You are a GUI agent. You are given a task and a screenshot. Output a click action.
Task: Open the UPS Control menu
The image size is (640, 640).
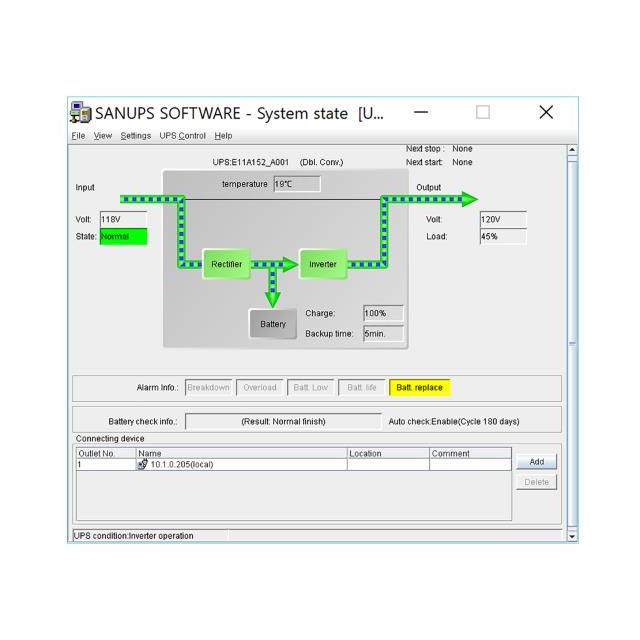pyautogui.click(x=182, y=136)
